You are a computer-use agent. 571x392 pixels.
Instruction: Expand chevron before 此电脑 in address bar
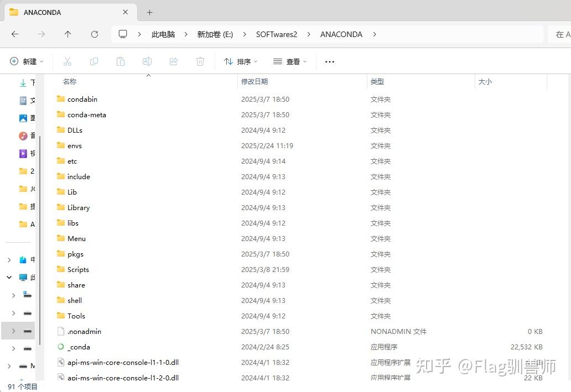(139, 34)
